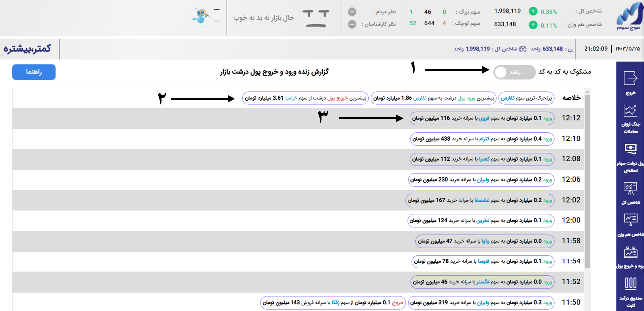644x311 pixels.
Task: Click the date ۱۴۰۳/۵/۲۵
Action: coord(628,49)
